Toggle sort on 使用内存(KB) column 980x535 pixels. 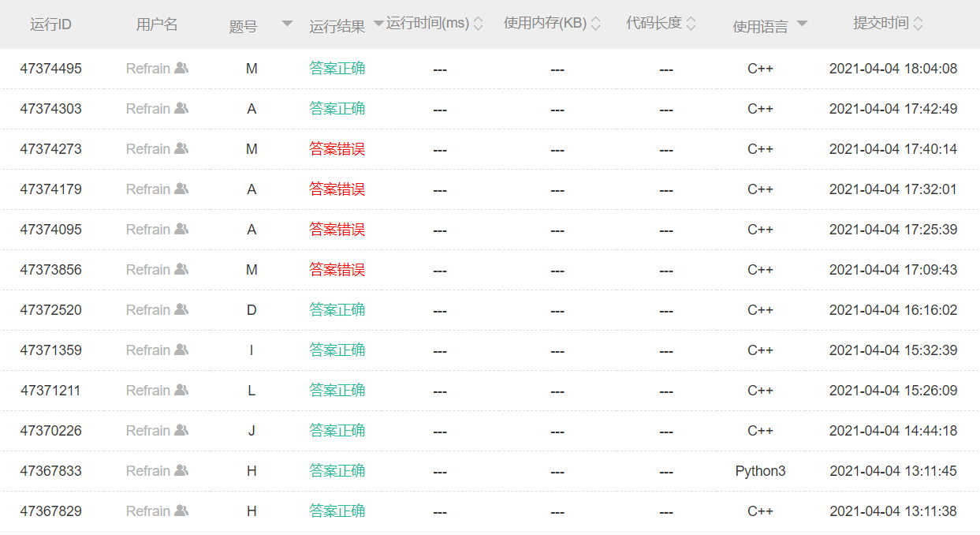[x=595, y=24]
